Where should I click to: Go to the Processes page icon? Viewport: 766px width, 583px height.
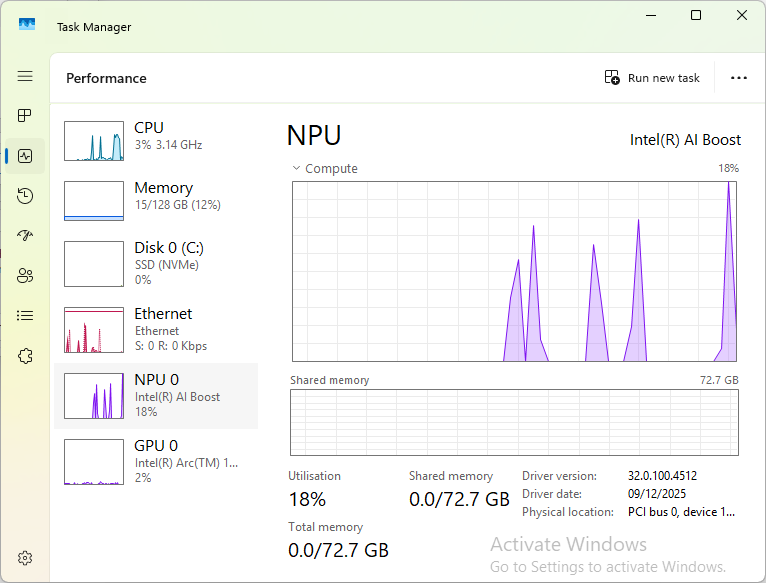click(25, 116)
